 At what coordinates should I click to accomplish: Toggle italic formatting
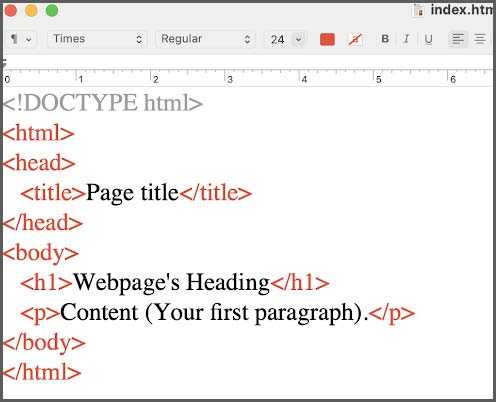(x=406, y=39)
